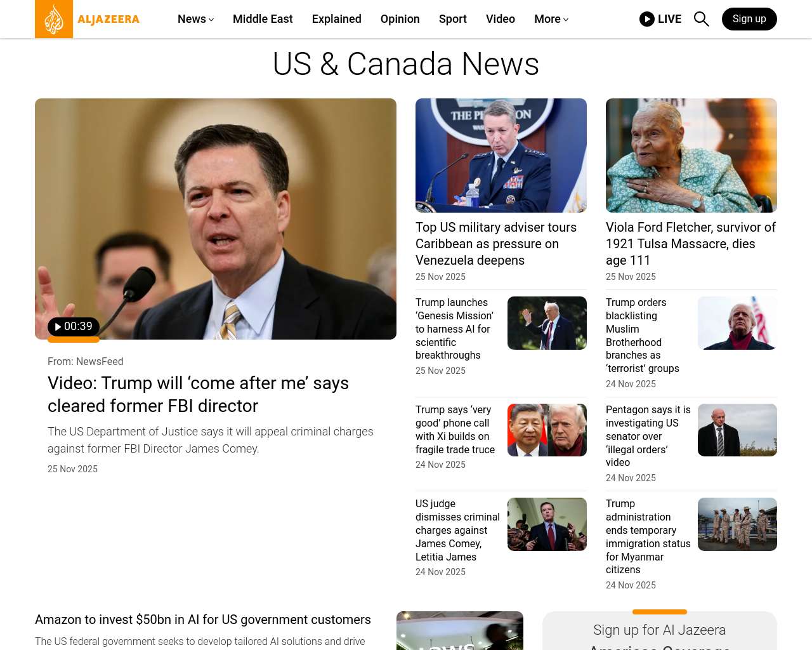Click the military adviser Pentagon podium photo
The width and height of the screenshot is (812, 650).
coord(501,156)
